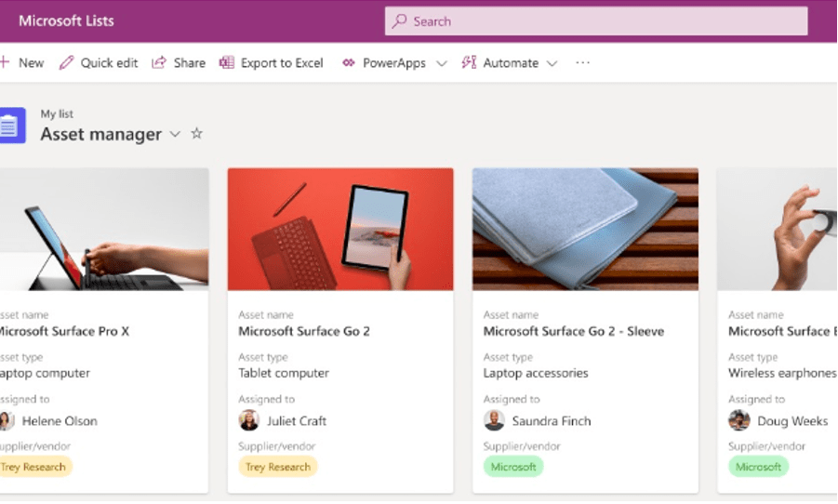Click Saundra Finch's avatar
Viewport: 838px width, 504px height.
494,420
